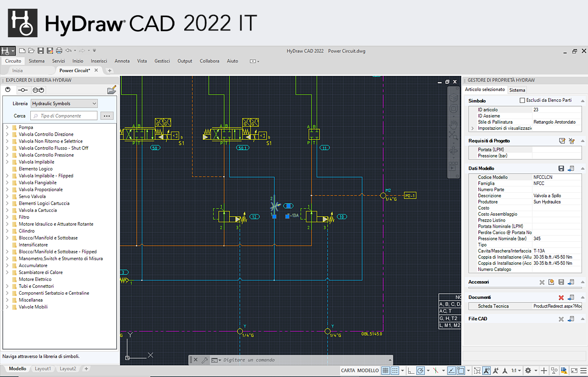Save model data with Dati Modello disk icon
The height and width of the screenshot is (377, 588).
[x=561, y=169]
